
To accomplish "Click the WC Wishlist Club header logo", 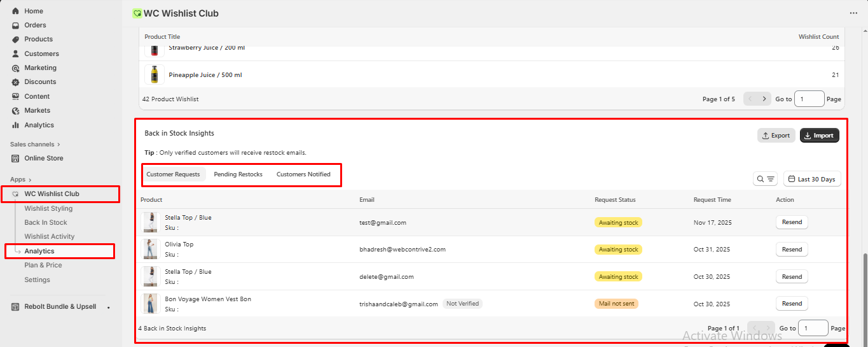I will tap(137, 13).
